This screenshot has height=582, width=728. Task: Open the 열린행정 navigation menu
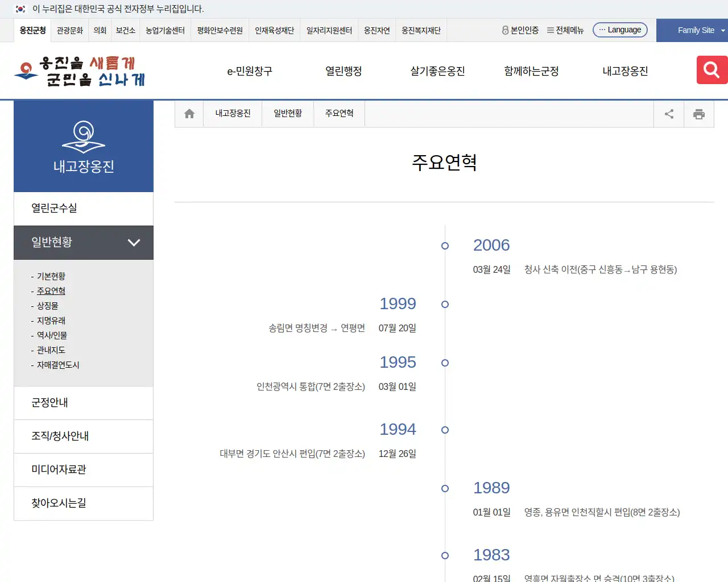(342, 71)
